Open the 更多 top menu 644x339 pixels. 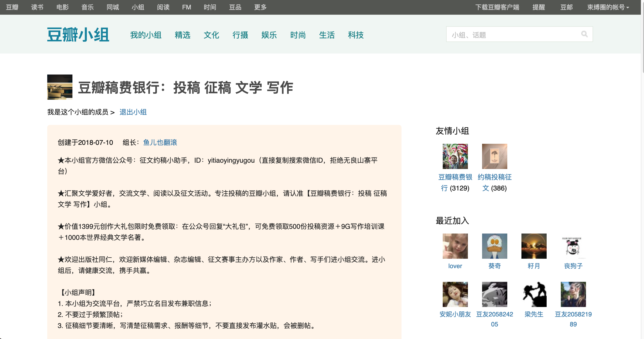[260, 7]
